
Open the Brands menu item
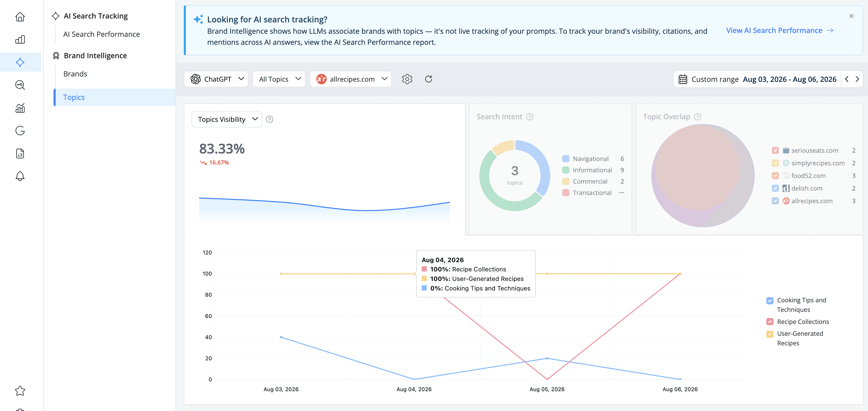coord(75,74)
